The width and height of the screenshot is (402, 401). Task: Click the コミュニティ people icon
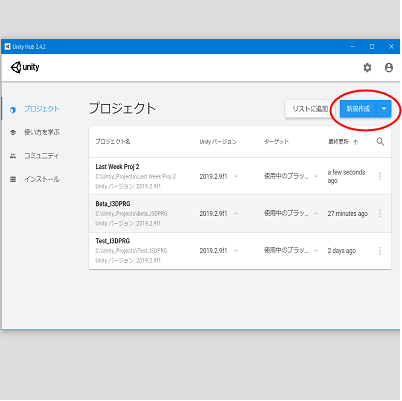(x=13, y=156)
